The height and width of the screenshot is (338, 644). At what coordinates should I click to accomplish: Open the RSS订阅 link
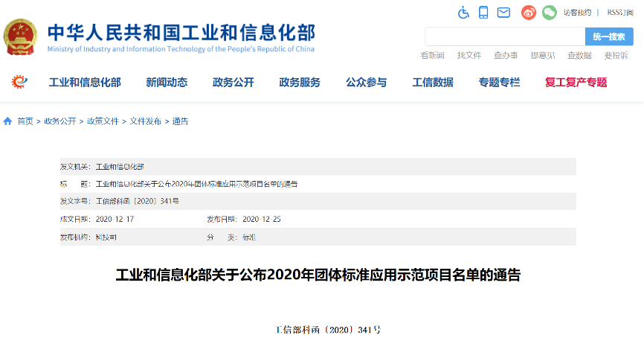pos(620,13)
